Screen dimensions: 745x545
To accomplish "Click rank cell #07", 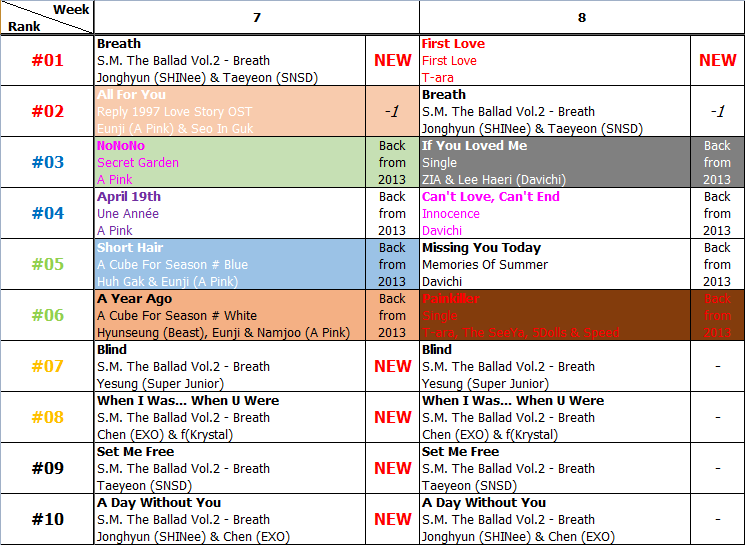I will (x=47, y=366).
